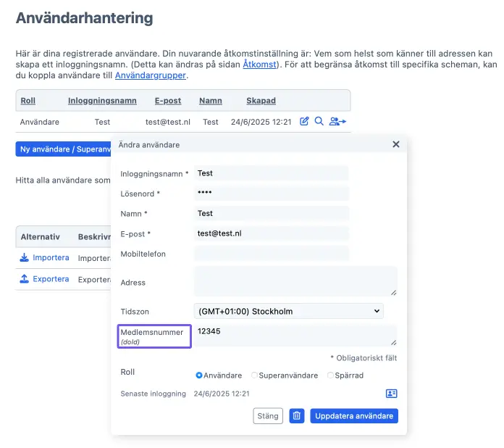Sort by Namn column header
Screen dimensions: 504x448
click(x=211, y=101)
